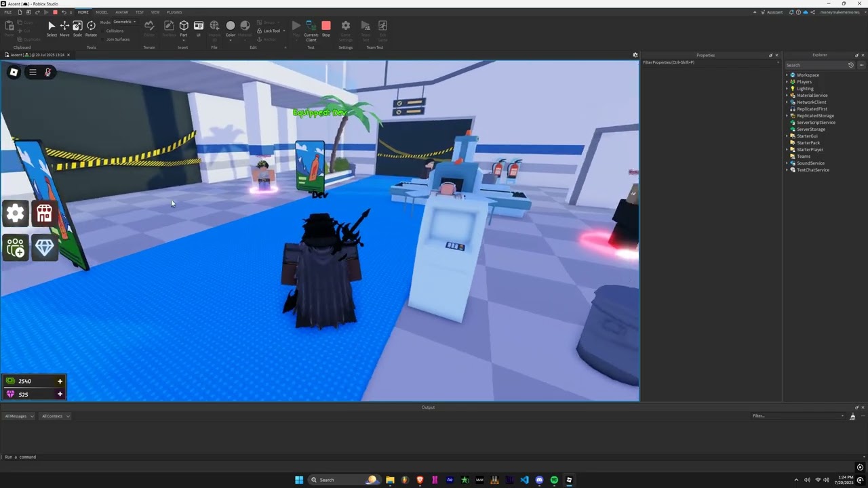Screen dimensions: 868x488
Task: Open the help question-mark icon
Action: (798, 12)
